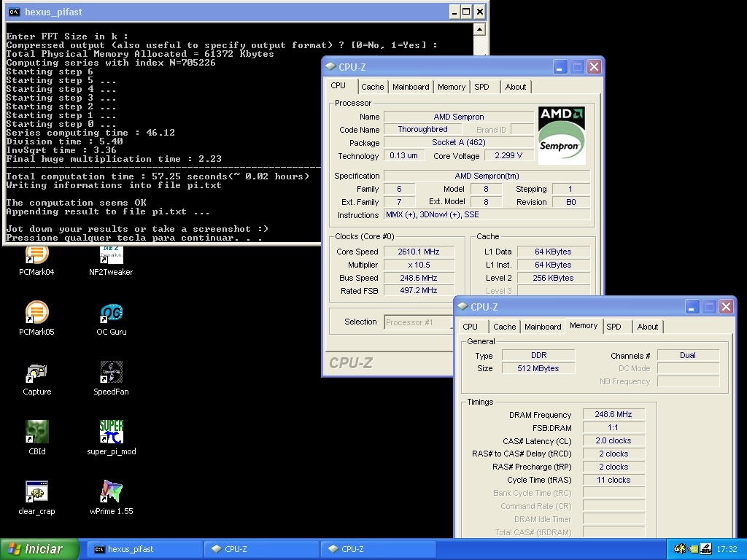Minimize the front CPU-Z Memory window
The height and width of the screenshot is (560, 747).
692,307
